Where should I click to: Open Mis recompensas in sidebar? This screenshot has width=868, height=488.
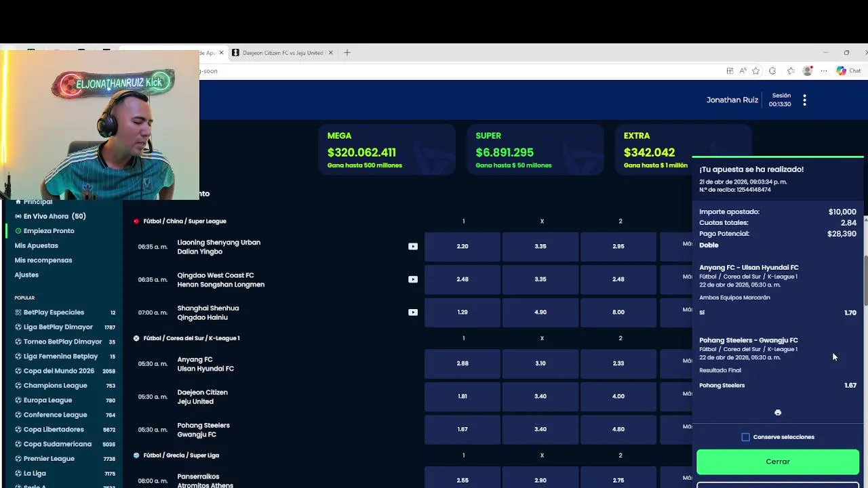pyautogui.click(x=43, y=260)
